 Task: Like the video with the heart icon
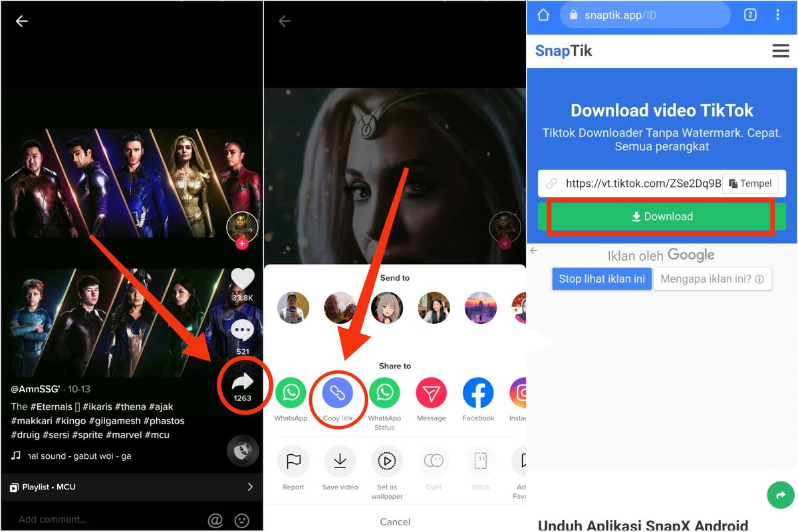pos(242,279)
